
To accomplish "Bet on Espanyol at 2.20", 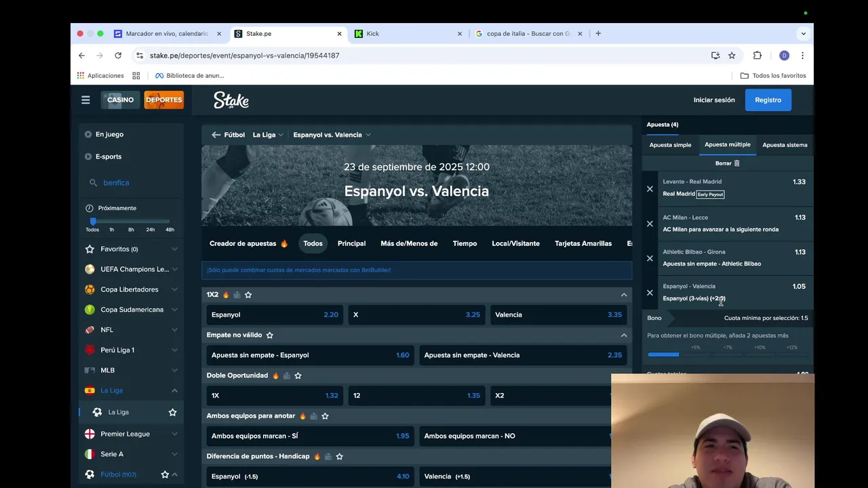I will 275,315.
